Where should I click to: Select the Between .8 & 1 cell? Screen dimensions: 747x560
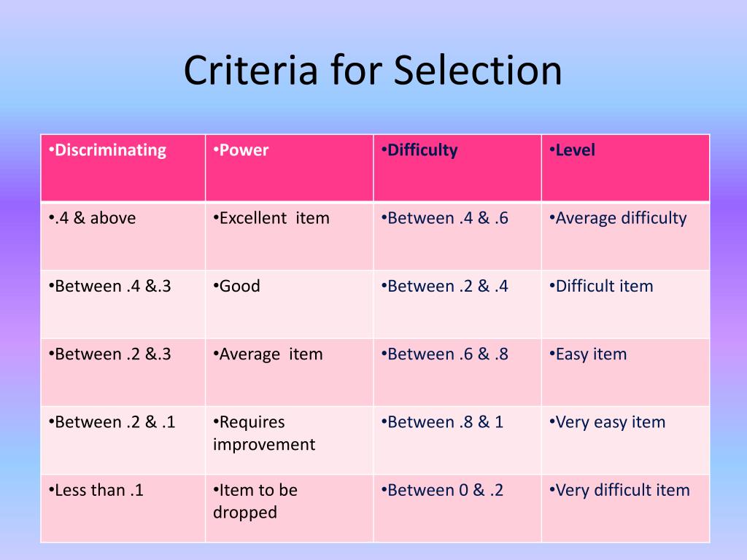pyautogui.click(x=457, y=440)
